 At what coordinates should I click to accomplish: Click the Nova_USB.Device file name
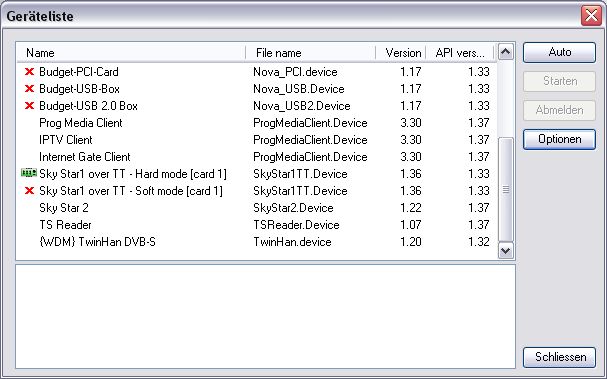pyautogui.click(x=298, y=89)
